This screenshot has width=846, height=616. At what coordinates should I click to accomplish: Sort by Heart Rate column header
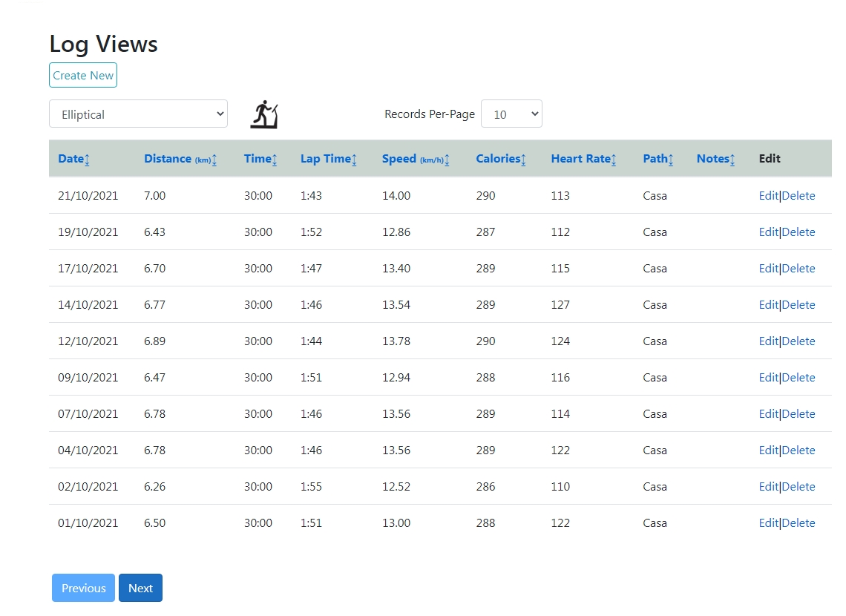click(x=583, y=159)
